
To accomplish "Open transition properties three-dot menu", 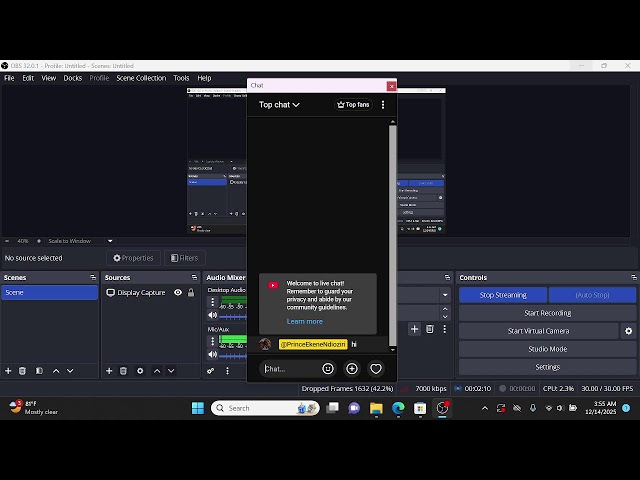I will pyautogui.click(x=444, y=329).
